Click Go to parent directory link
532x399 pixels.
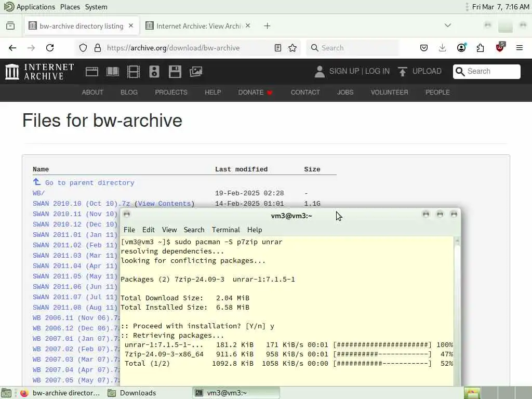(84, 182)
